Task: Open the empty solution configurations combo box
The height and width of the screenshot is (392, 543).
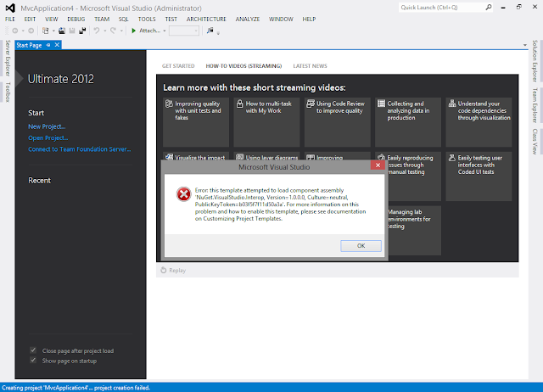Action: tap(184, 31)
